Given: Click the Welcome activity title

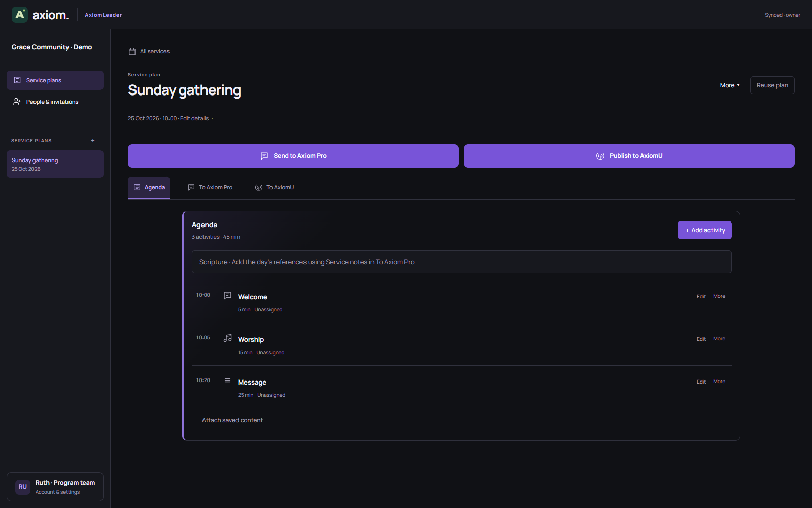Looking at the screenshot, I should click(x=252, y=297).
